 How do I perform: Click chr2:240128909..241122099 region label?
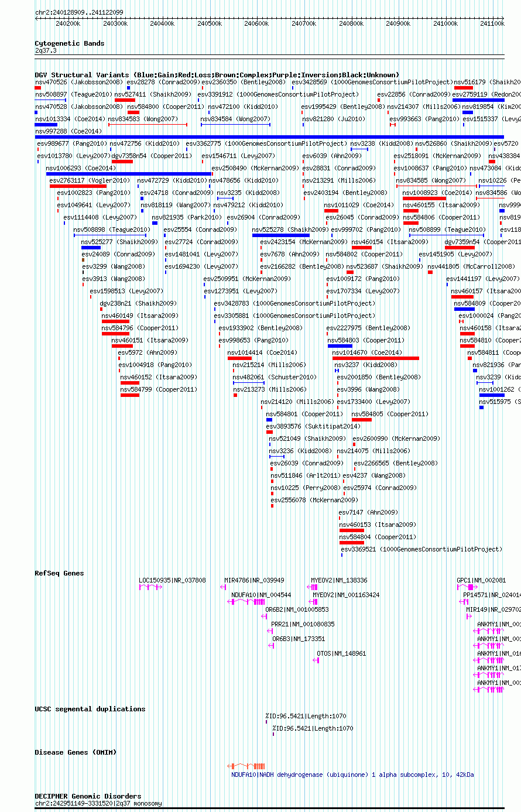(x=79, y=12)
